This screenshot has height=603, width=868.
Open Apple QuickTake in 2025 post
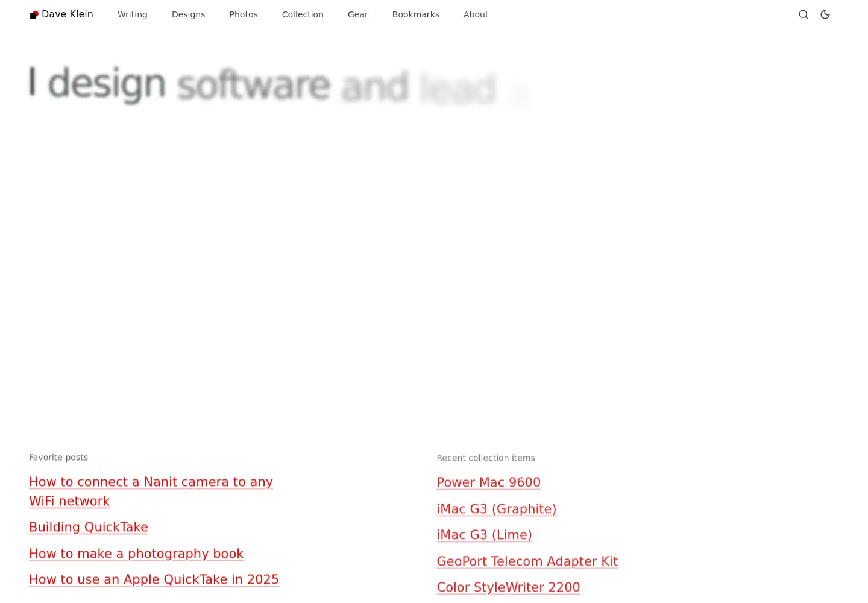[154, 579]
